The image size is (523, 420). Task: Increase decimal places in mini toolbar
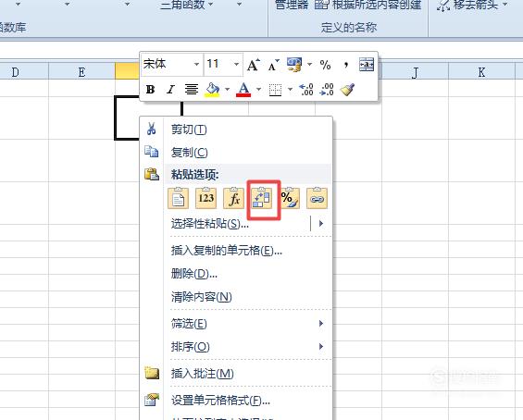pos(305,90)
